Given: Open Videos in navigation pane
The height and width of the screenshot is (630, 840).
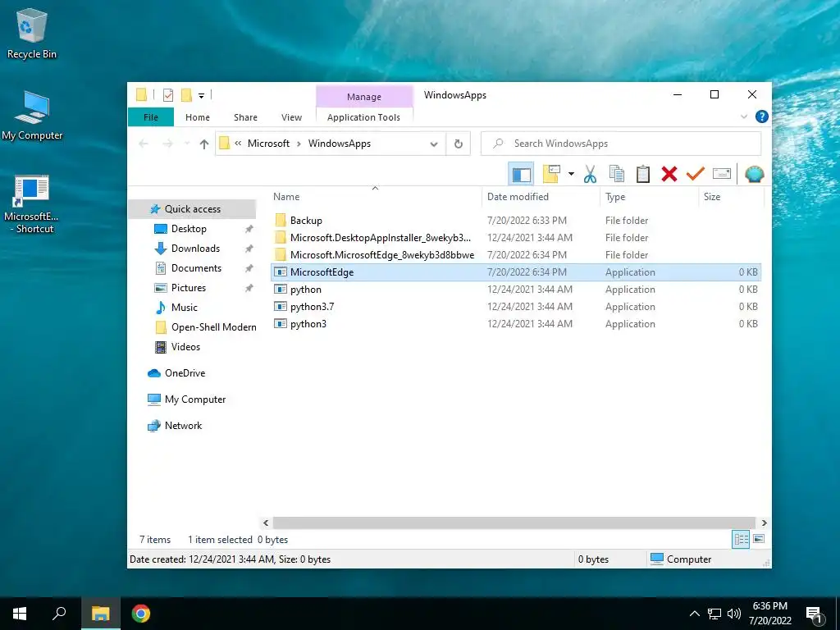Looking at the screenshot, I should (185, 347).
